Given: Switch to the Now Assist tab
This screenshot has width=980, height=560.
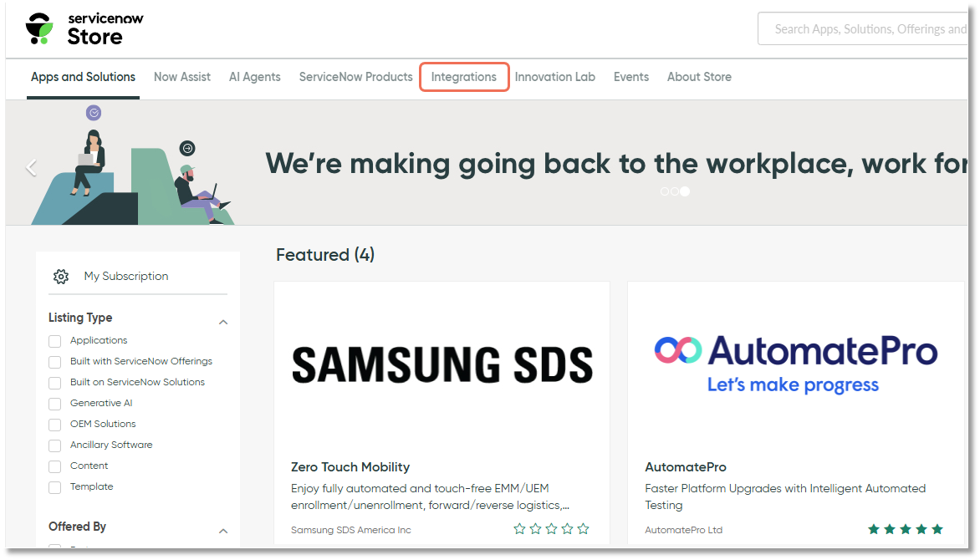Looking at the screenshot, I should [182, 77].
